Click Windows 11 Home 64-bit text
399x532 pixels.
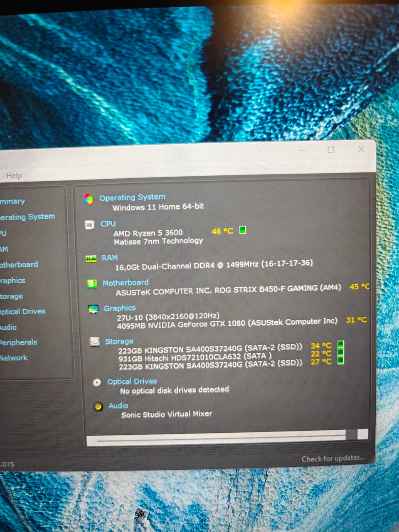[x=158, y=207]
